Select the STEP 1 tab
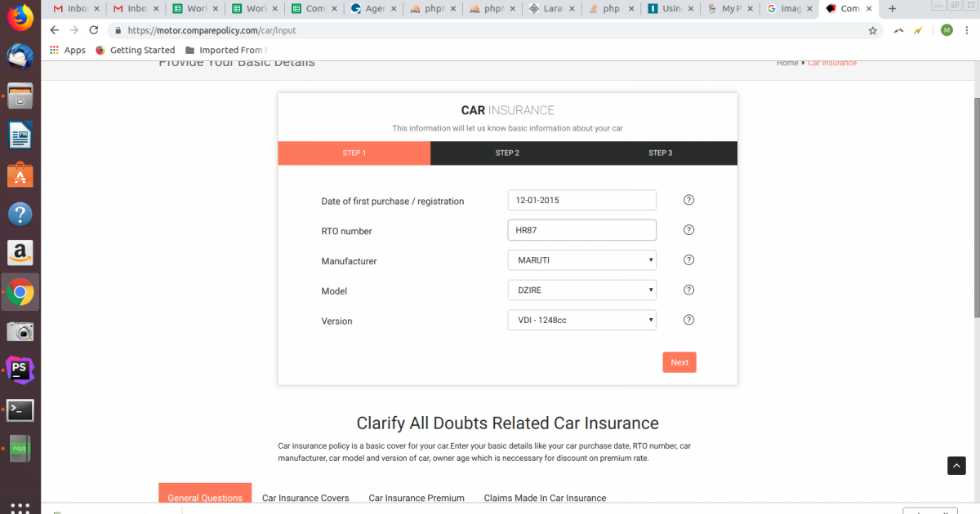980x514 pixels. [354, 153]
